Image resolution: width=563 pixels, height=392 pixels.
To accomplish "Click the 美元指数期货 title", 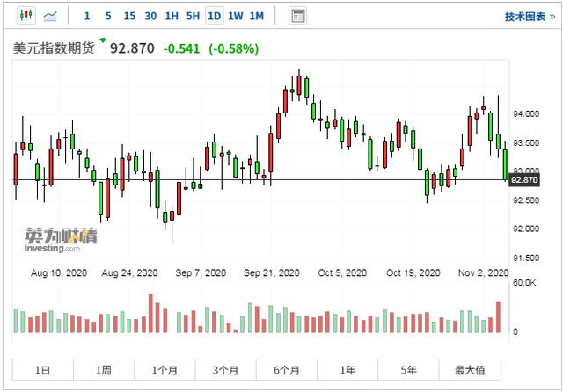I will tap(54, 48).
